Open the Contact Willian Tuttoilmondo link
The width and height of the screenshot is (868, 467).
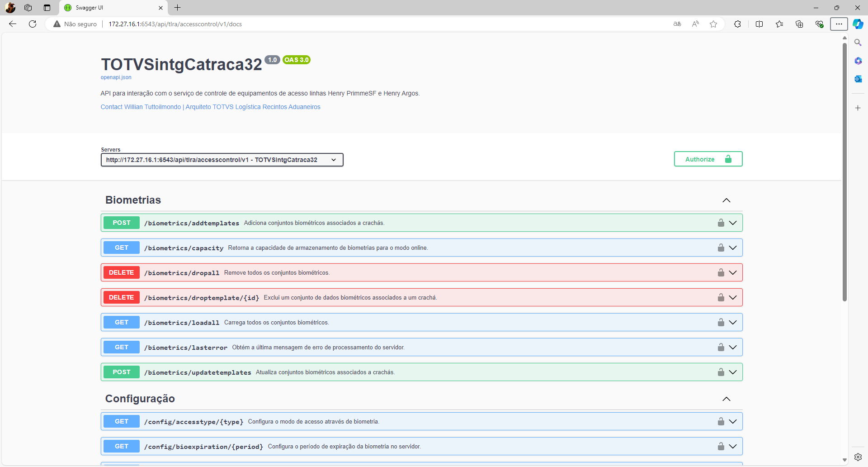click(x=210, y=107)
